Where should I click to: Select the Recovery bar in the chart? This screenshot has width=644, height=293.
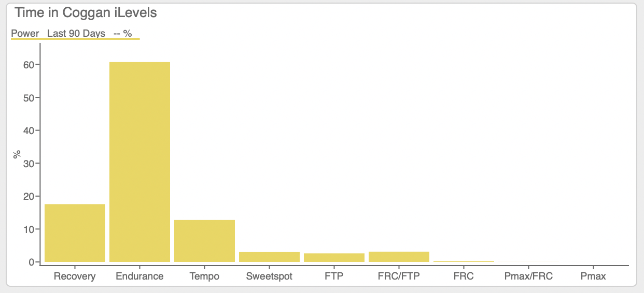point(75,233)
